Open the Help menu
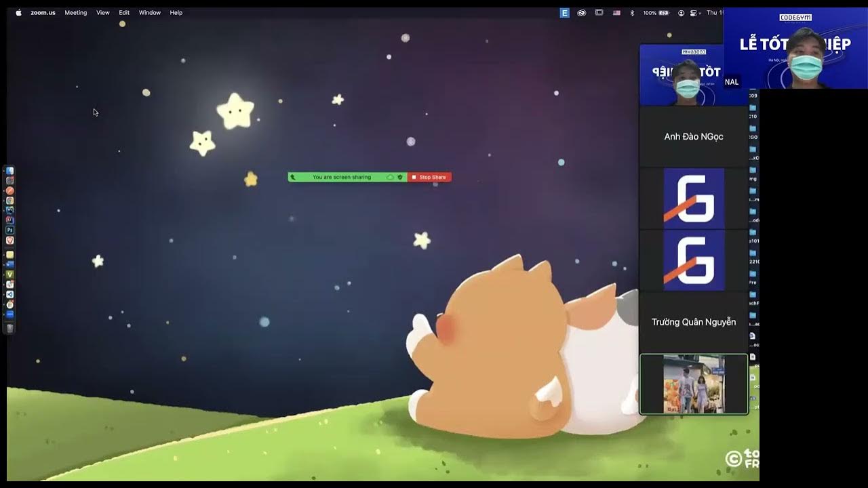The height and width of the screenshot is (488, 868). [176, 12]
